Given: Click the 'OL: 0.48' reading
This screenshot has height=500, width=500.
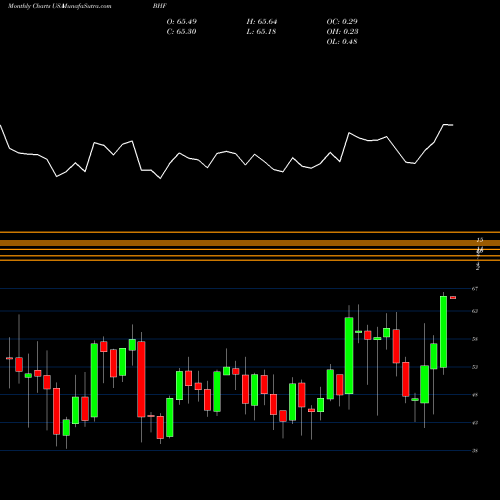Looking at the screenshot, I should tap(342, 42).
